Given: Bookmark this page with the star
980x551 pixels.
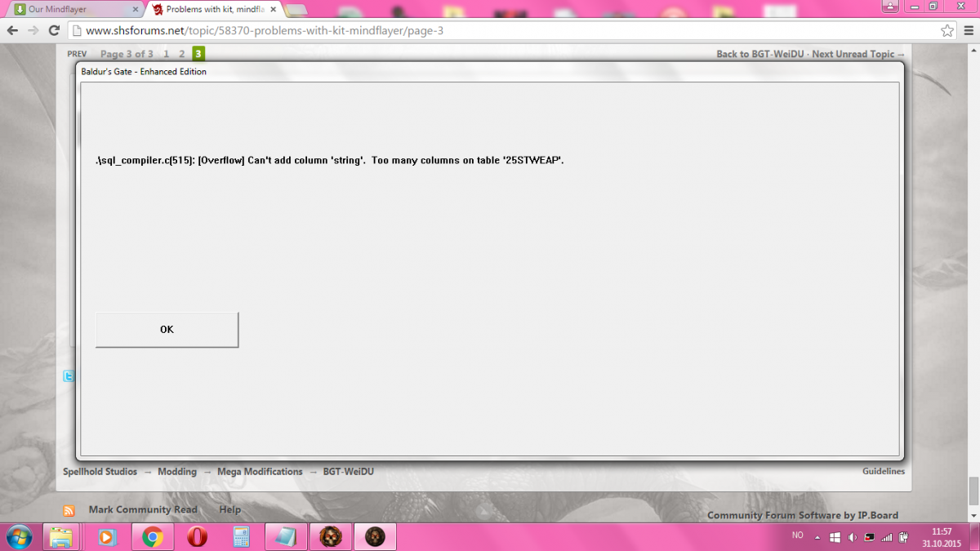Looking at the screenshot, I should [x=947, y=30].
